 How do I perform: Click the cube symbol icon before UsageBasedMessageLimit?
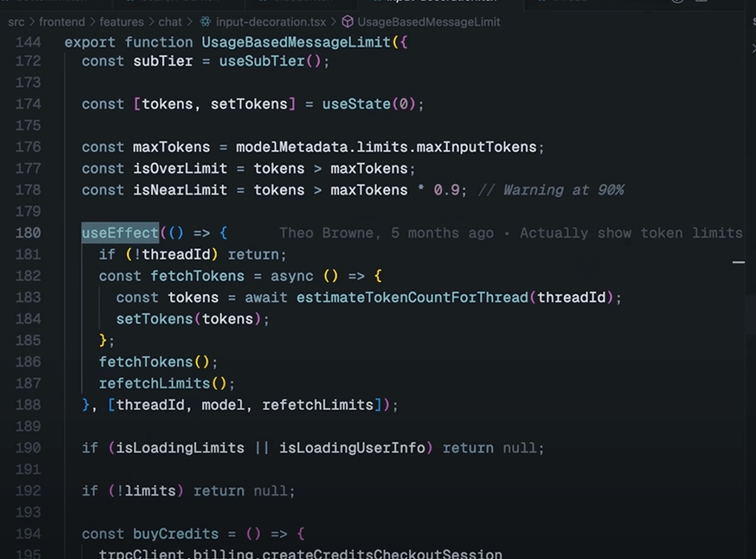click(x=347, y=22)
